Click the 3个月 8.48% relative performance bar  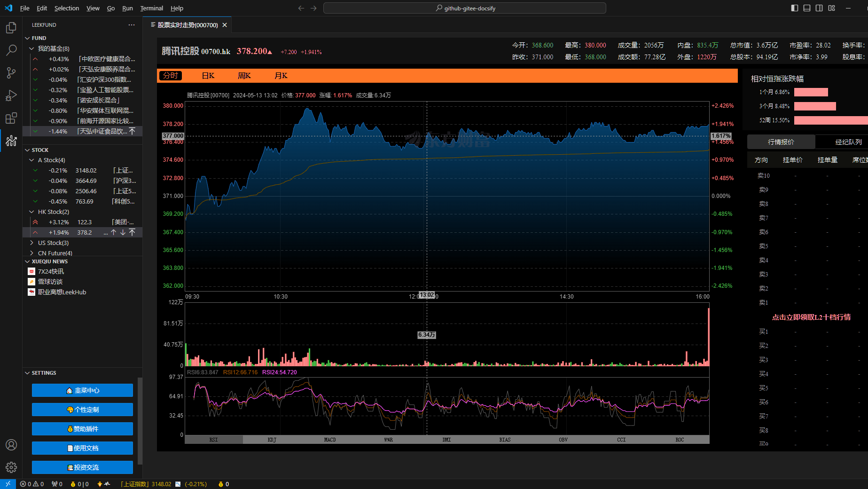coord(815,106)
